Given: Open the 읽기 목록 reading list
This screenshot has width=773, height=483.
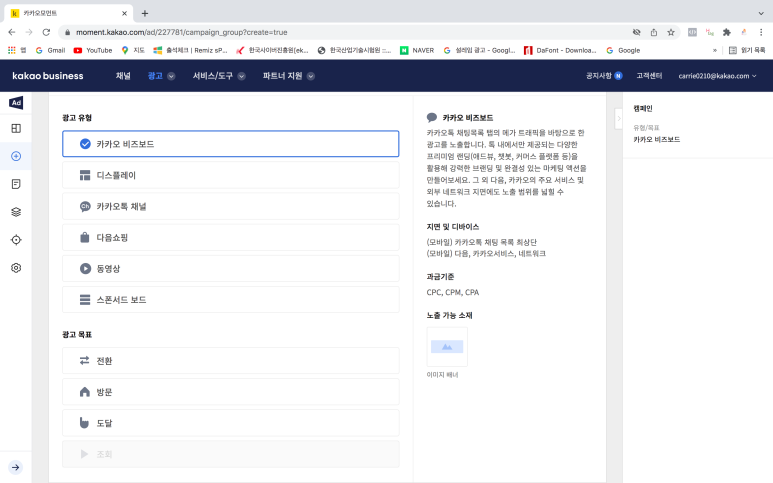Looking at the screenshot, I should tap(747, 50).
